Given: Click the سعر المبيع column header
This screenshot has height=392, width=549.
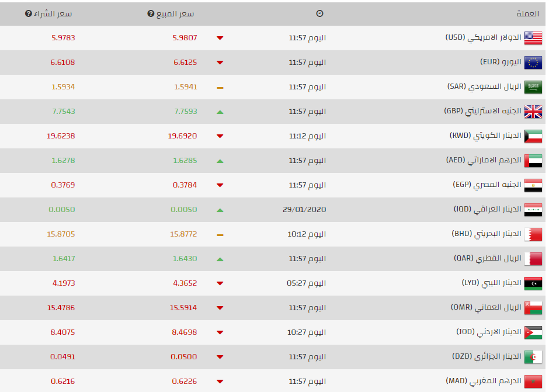Looking at the screenshot, I should (175, 13).
